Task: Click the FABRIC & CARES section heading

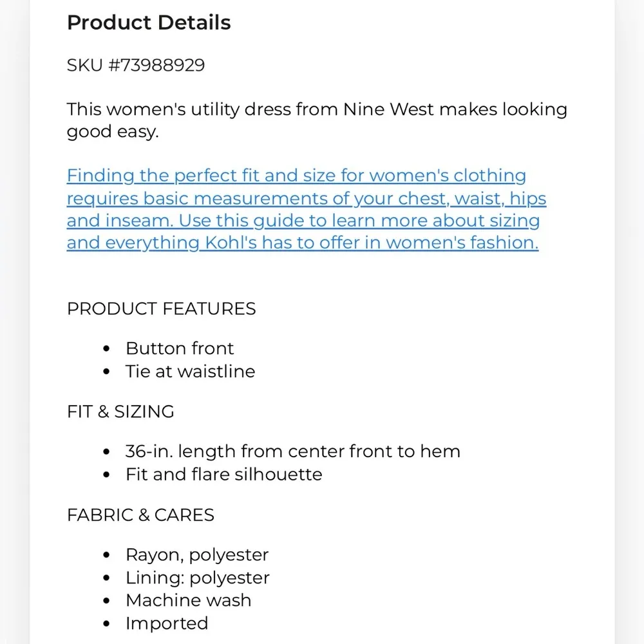Action: (x=140, y=515)
